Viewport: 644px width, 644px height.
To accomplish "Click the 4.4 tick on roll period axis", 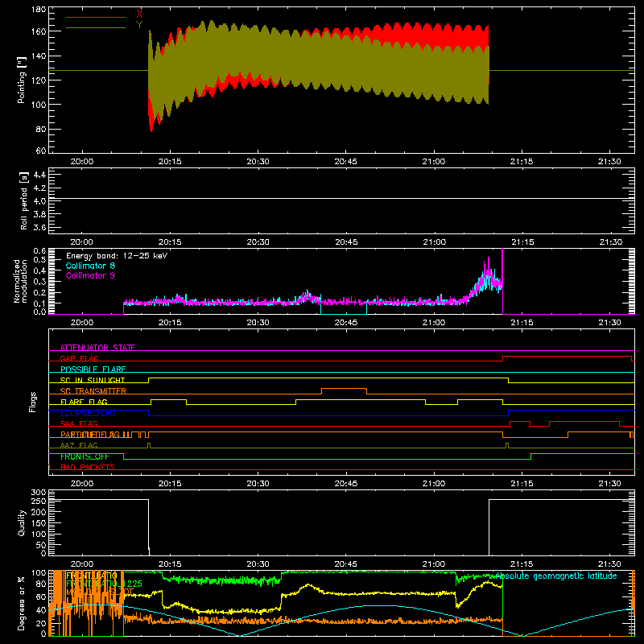I will click(39, 175).
